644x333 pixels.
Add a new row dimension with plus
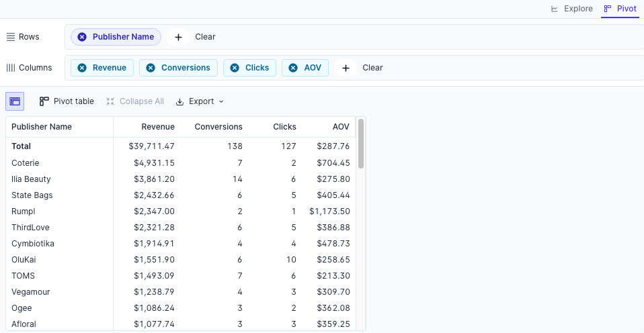[178, 37]
